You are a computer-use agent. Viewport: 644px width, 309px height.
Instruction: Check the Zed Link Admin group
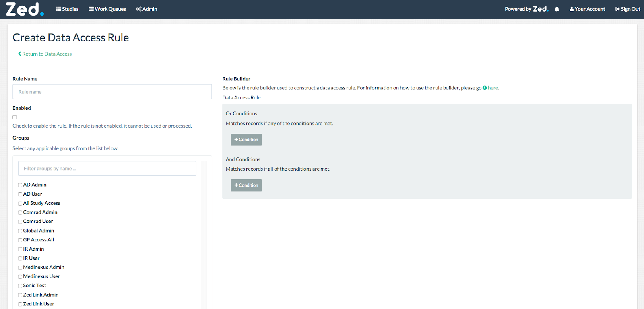[x=20, y=295]
